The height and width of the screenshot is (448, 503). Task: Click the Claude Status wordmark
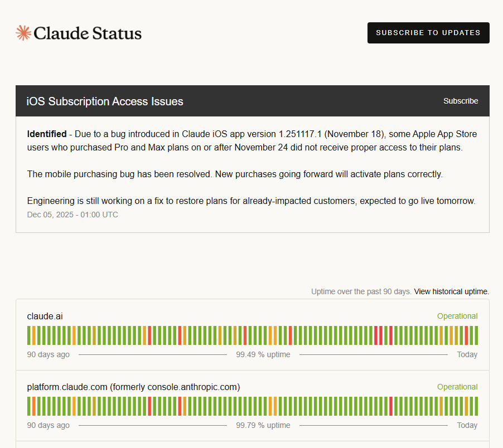point(88,33)
